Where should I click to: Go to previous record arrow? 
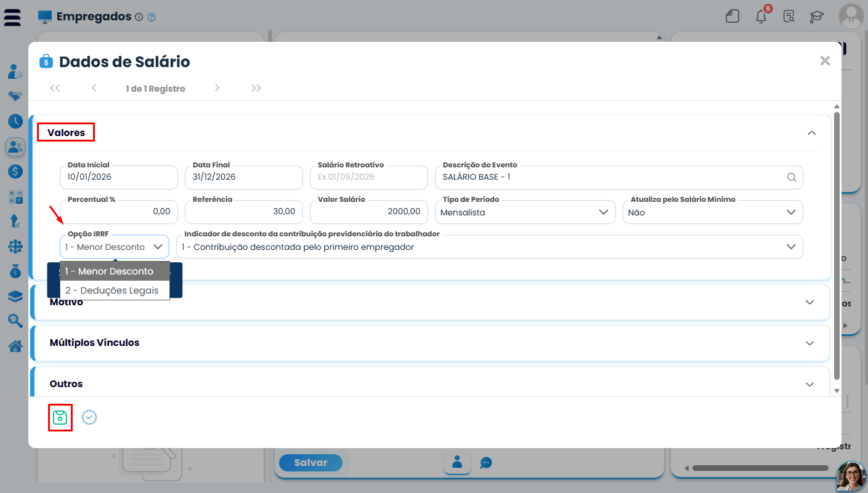94,88
